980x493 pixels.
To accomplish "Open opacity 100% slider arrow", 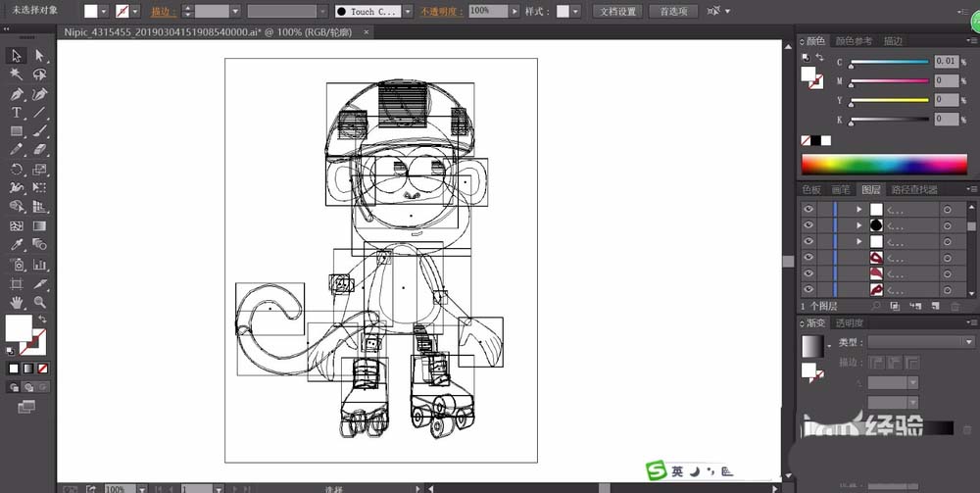I will (514, 11).
